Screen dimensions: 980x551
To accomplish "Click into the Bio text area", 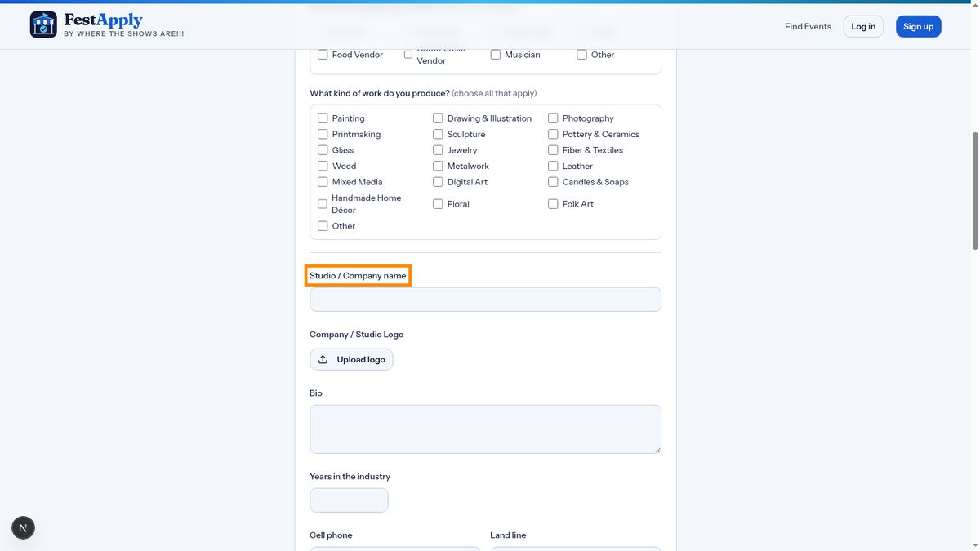I will point(485,429).
